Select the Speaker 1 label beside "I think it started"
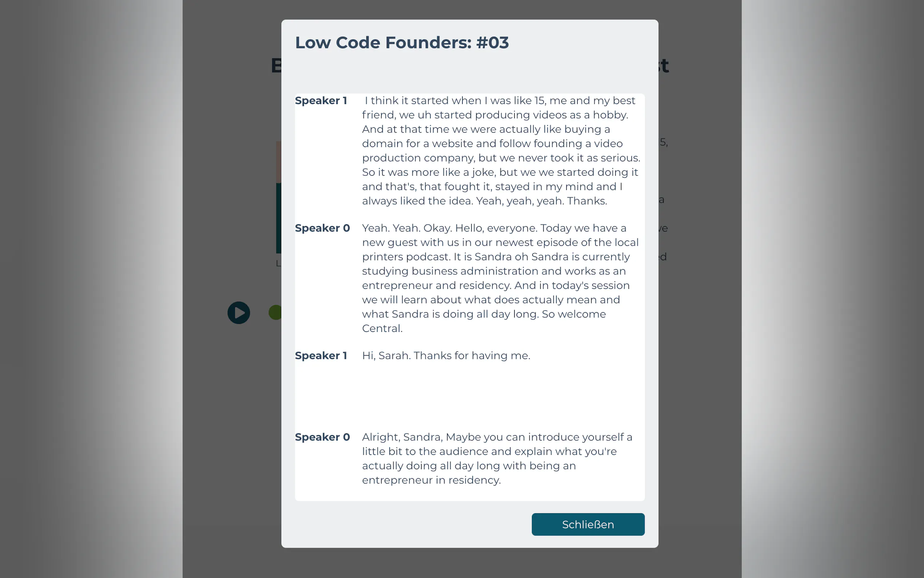Image resolution: width=924 pixels, height=578 pixels. coord(321,100)
